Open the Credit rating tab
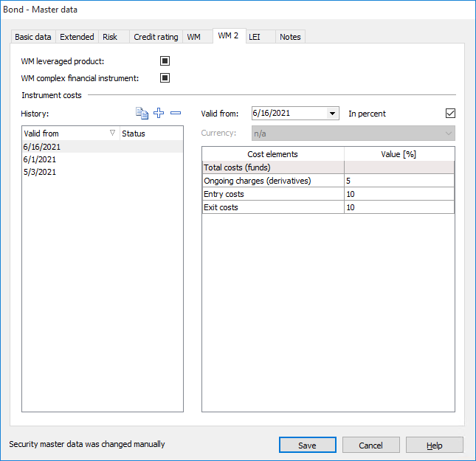The width and height of the screenshot is (476, 461). (156, 37)
